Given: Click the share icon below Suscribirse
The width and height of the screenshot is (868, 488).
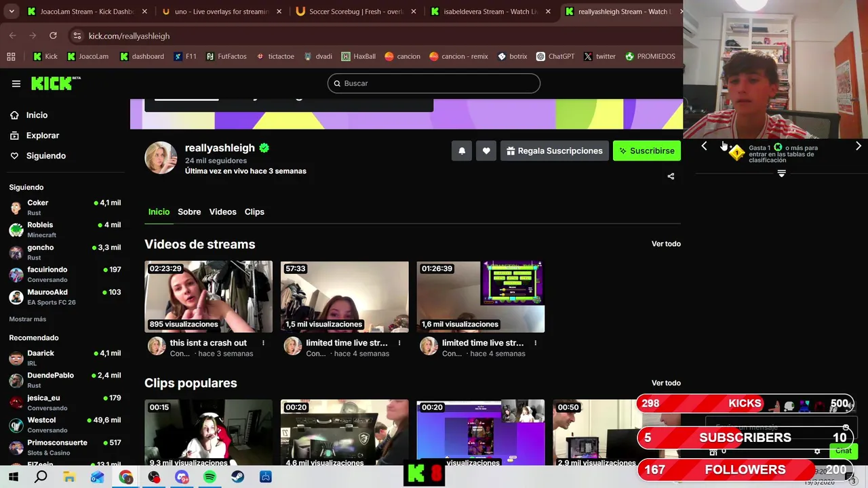Looking at the screenshot, I should pos(671,176).
